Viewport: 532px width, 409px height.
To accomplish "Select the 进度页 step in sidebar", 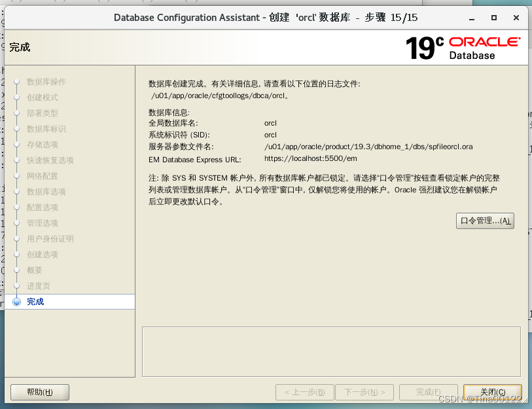I will (39, 286).
